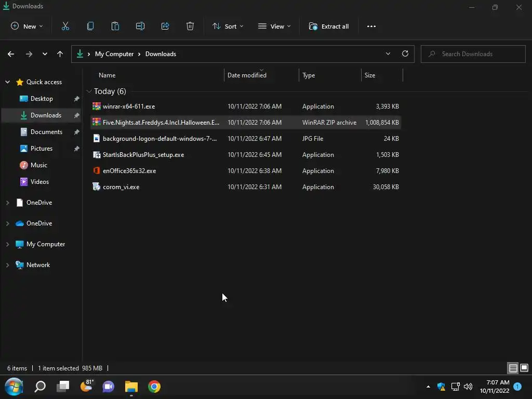Screen dimensions: 532x399
Task: Select the enOffice365x32.exe file name
Action: (129, 170)
